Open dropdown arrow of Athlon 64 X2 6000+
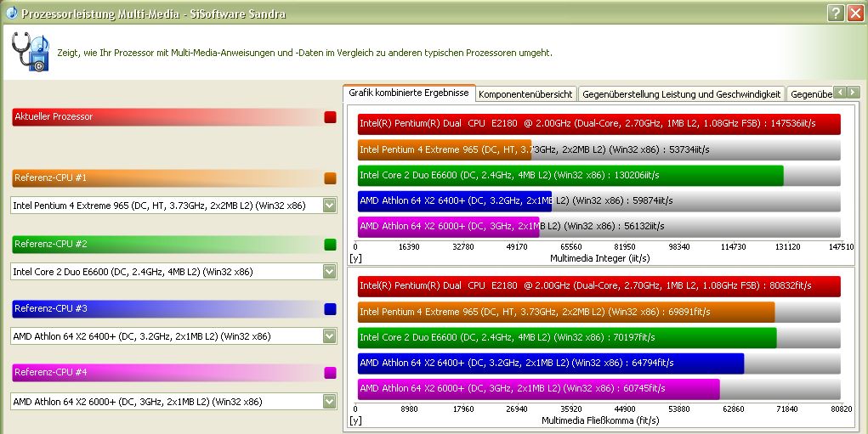 [329, 402]
